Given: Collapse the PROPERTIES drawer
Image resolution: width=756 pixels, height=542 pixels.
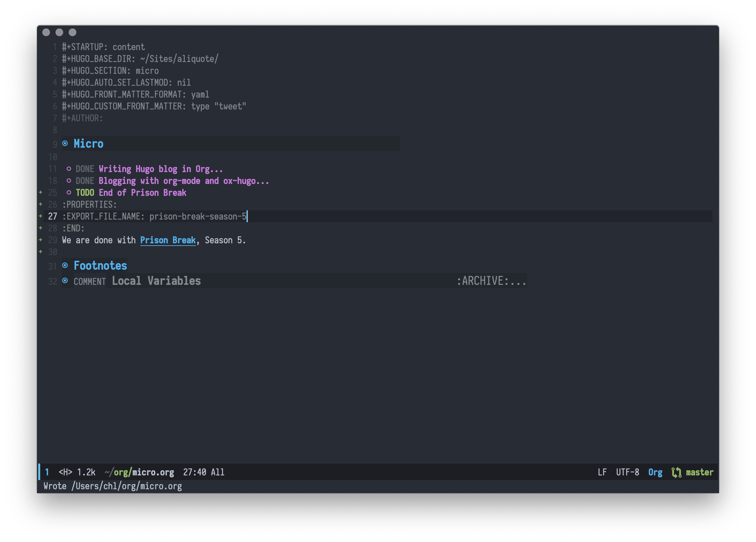Looking at the screenshot, I should (x=90, y=204).
